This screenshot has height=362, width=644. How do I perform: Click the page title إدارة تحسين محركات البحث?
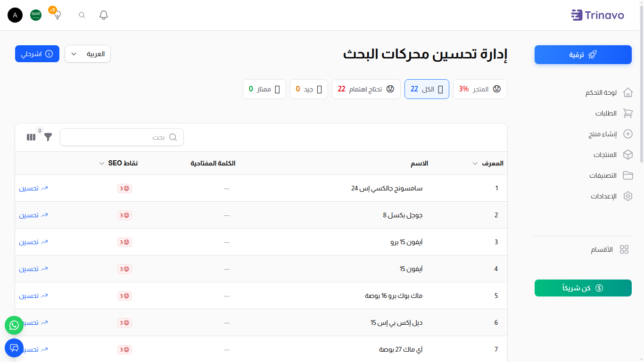425,54
